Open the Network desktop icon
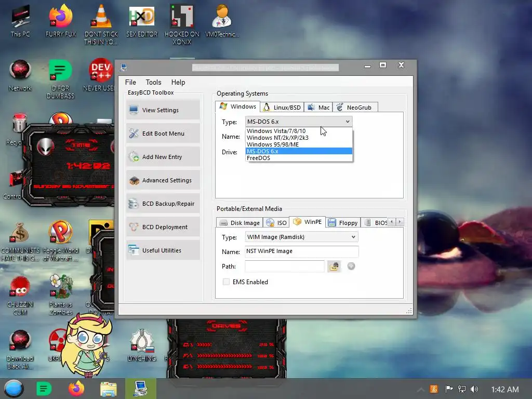The height and width of the screenshot is (399, 532). pos(20,75)
